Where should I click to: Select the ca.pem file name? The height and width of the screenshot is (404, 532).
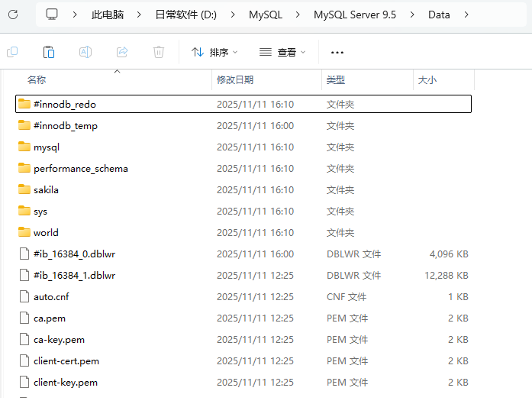(50, 318)
